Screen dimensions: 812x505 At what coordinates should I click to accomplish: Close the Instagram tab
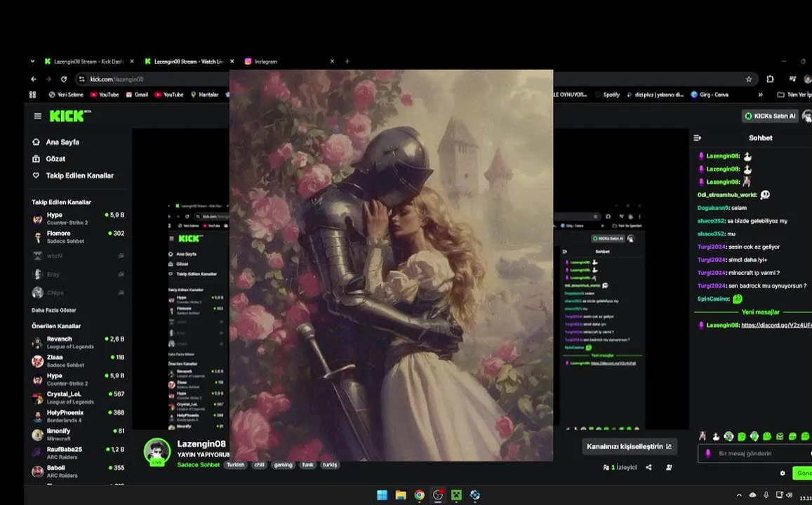(x=332, y=61)
